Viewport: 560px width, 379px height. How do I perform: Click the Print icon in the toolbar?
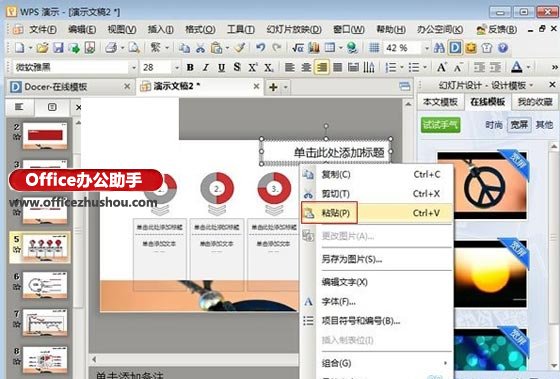pyautogui.click(x=111, y=48)
